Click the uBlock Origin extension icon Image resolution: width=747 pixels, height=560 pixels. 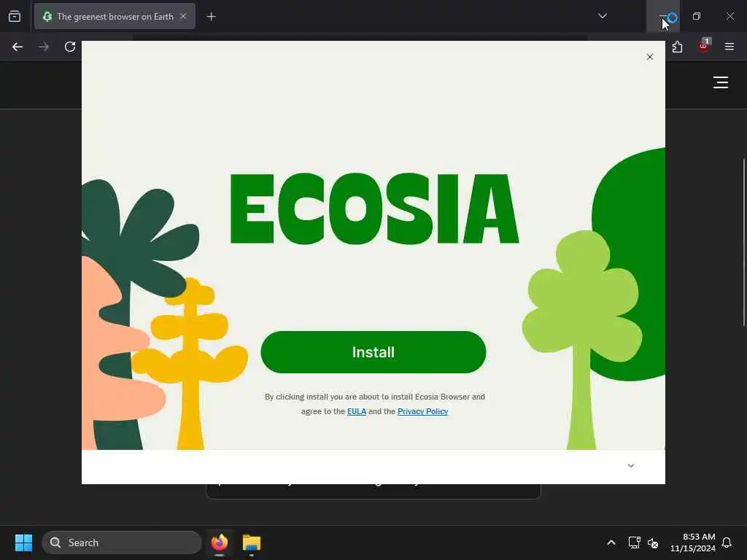pyautogui.click(x=703, y=47)
